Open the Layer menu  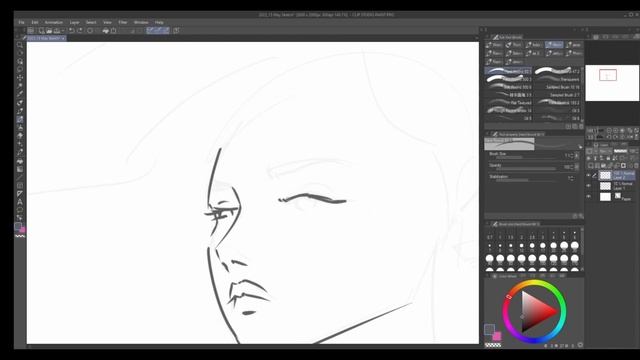coord(74,22)
